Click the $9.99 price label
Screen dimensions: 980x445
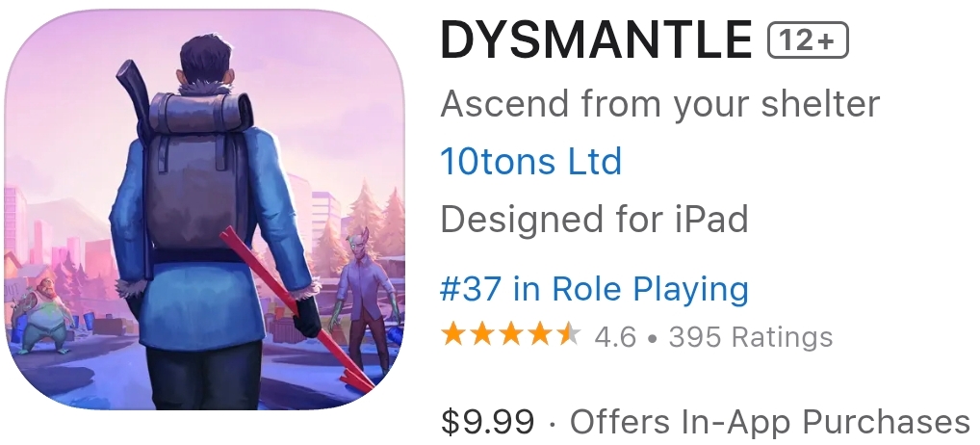point(487,421)
